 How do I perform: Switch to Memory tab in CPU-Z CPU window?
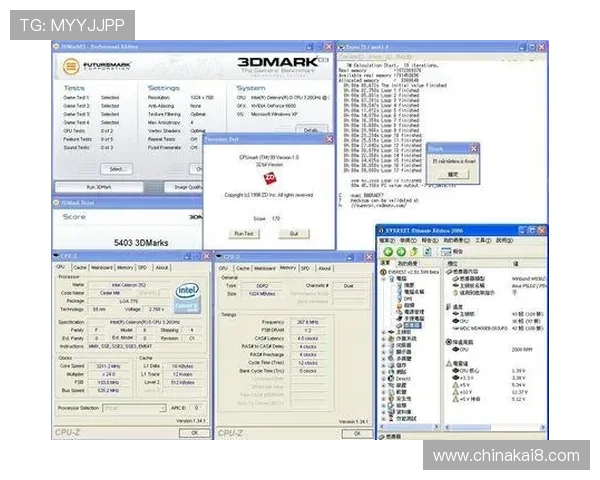point(125,268)
